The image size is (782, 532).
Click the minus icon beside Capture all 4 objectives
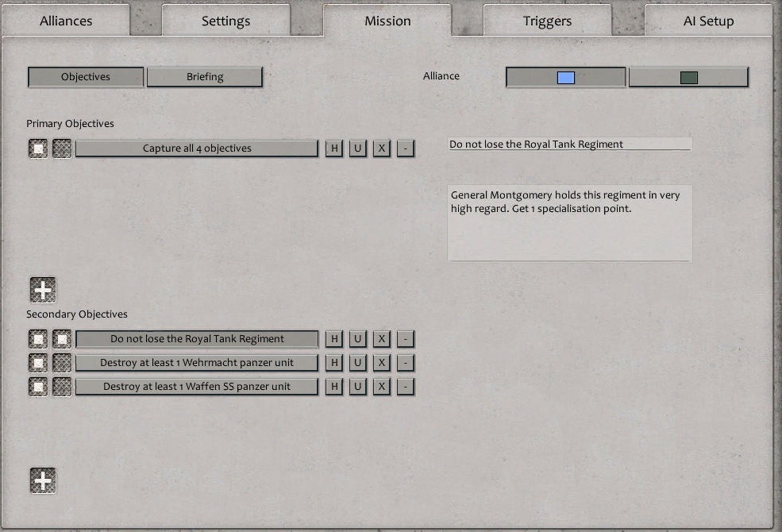pos(405,148)
